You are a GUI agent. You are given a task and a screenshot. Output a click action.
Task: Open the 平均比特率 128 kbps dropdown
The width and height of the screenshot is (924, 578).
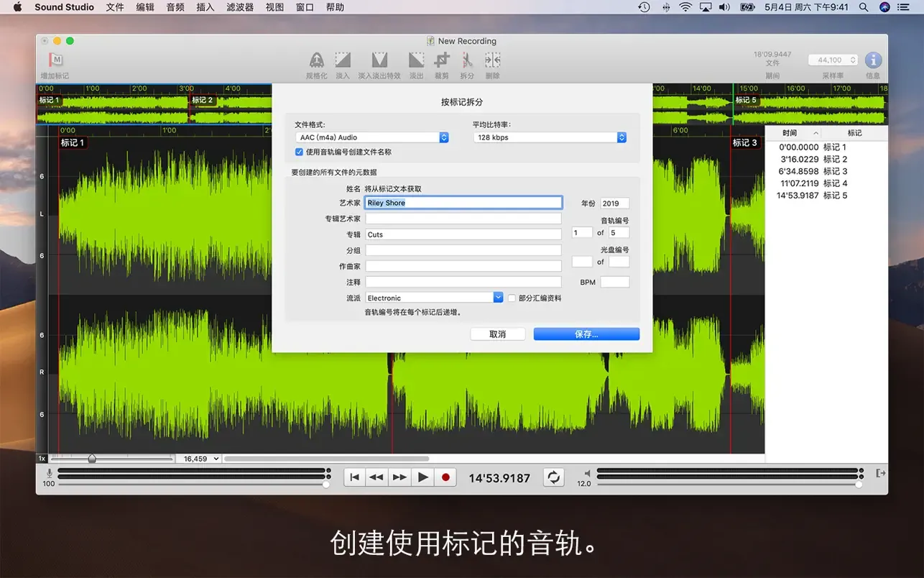pos(550,137)
